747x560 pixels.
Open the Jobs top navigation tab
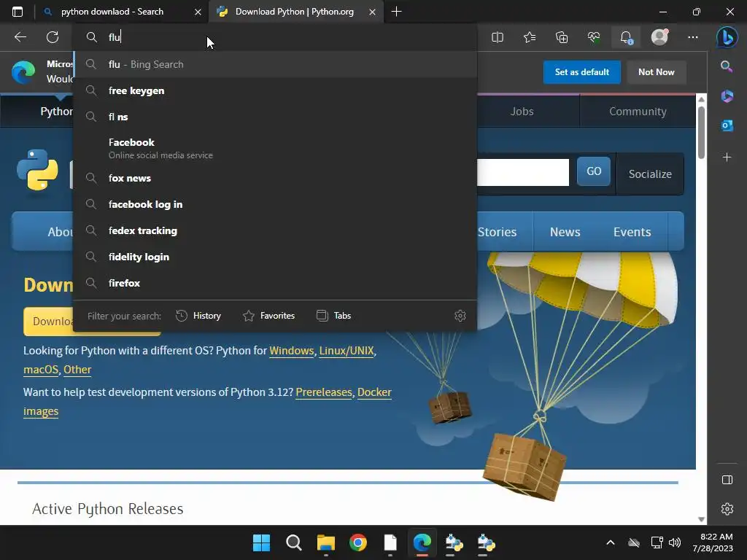[x=522, y=112]
